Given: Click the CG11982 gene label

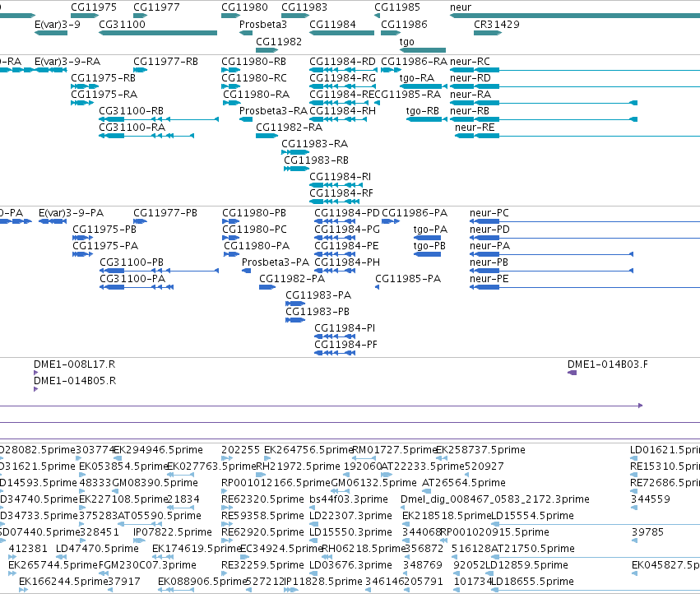Looking at the screenshot, I should tap(279, 42).
